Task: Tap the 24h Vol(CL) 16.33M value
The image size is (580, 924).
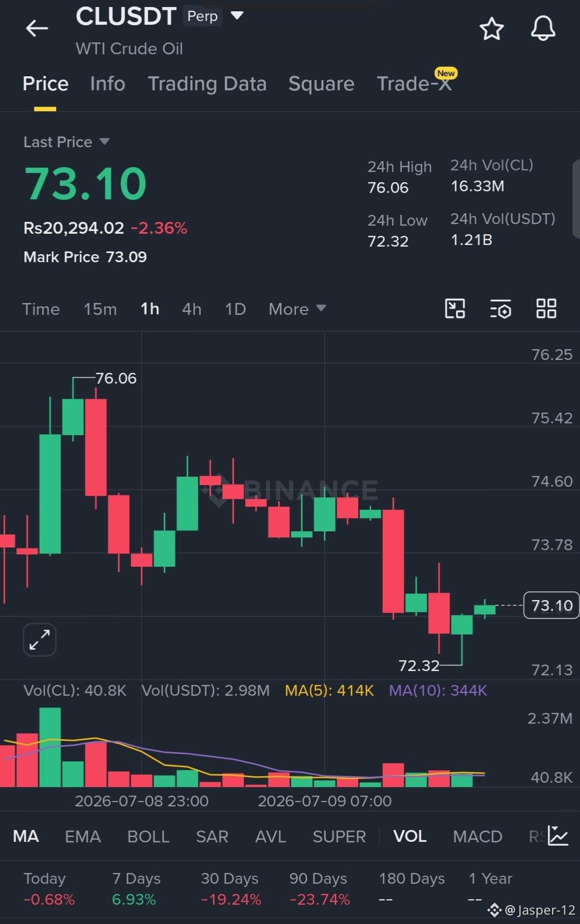Action: click(477, 186)
